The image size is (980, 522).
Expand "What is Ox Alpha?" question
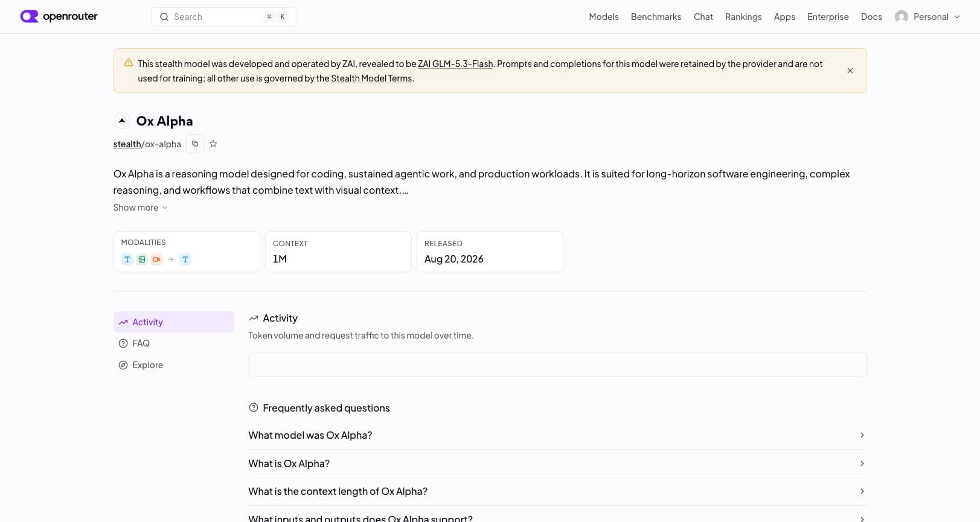[558, 463]
